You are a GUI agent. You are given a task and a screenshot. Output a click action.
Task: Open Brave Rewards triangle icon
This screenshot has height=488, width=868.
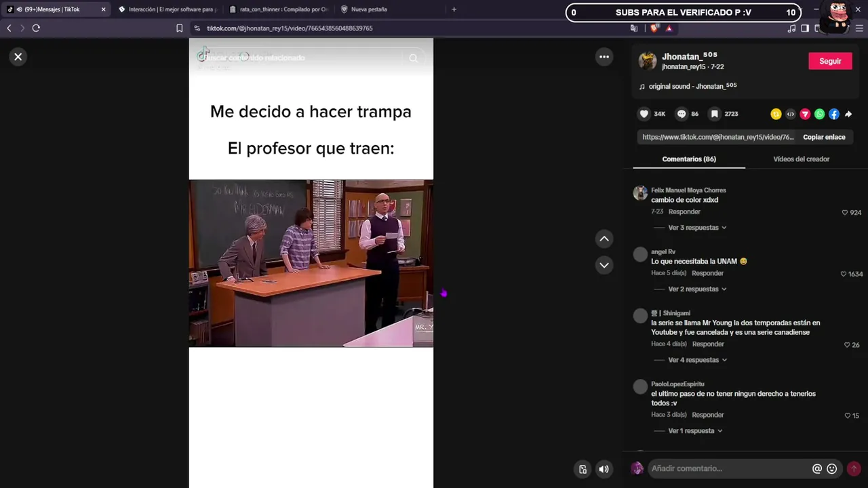click(669, 28)
